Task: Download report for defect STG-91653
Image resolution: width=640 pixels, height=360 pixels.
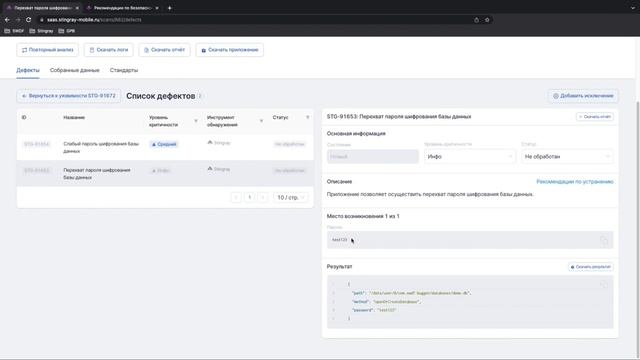Action: point(595,117)
